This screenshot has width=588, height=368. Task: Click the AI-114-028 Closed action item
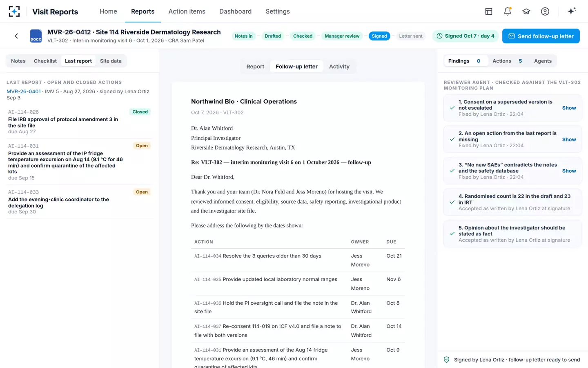[80, 121]
